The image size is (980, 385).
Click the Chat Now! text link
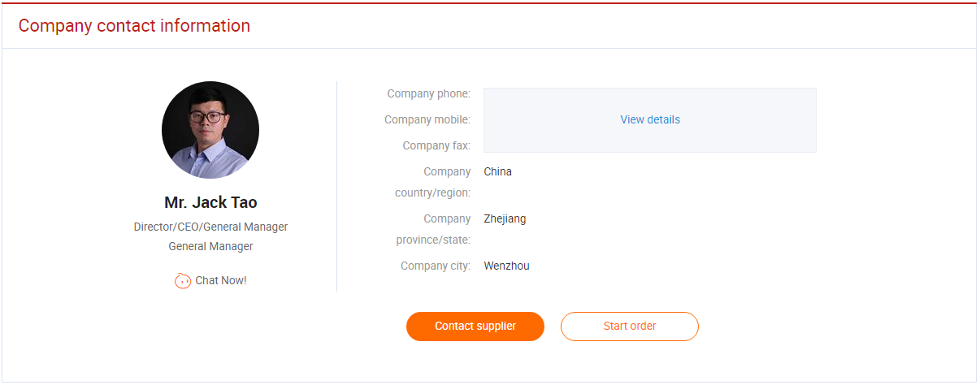pyautogui.click(x=221, y=281)
